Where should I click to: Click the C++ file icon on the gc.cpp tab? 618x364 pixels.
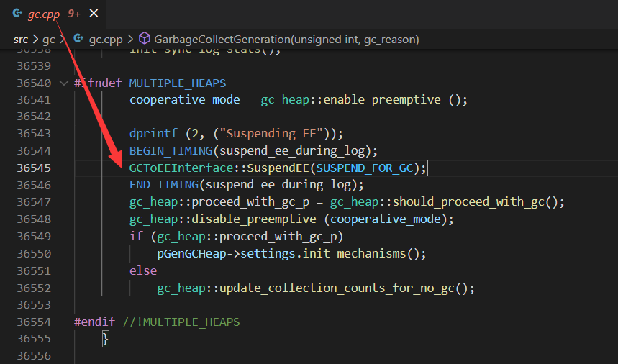(x=18, y=14)
